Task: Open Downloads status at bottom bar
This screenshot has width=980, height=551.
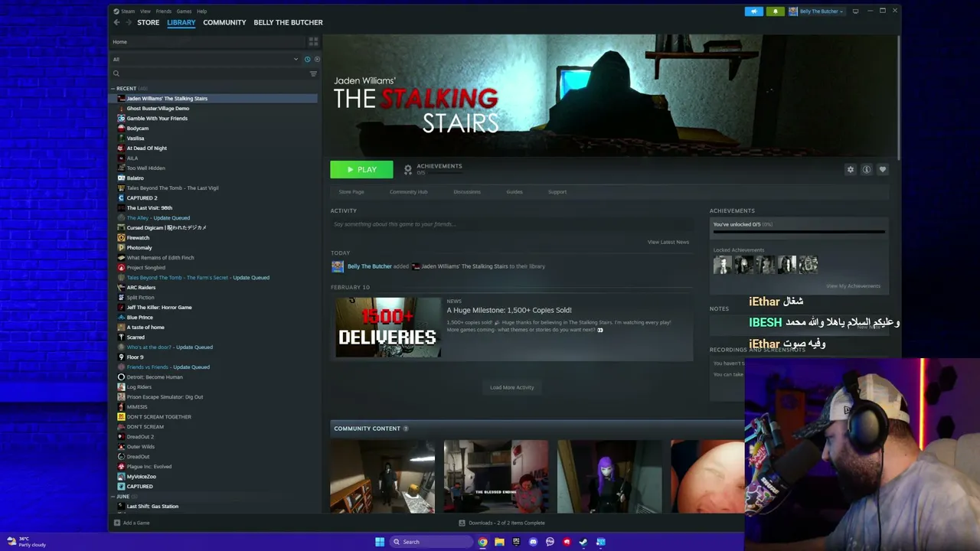Action: [x=502, y=523]
